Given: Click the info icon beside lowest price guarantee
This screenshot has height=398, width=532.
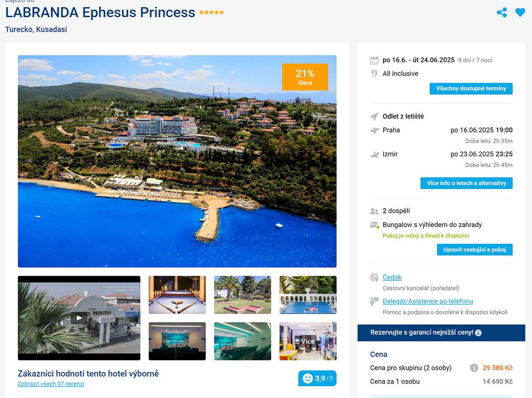Looking at the screenshot, I should 478,333.
